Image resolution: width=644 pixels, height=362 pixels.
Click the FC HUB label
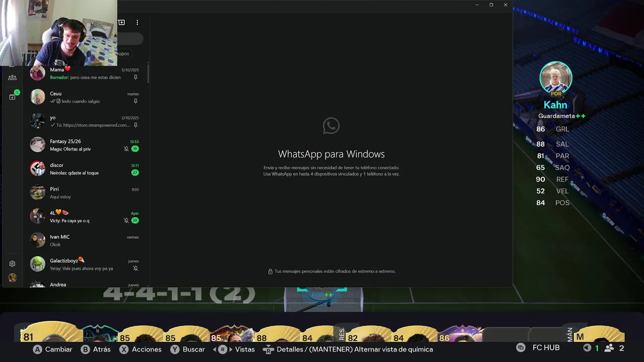546,347
